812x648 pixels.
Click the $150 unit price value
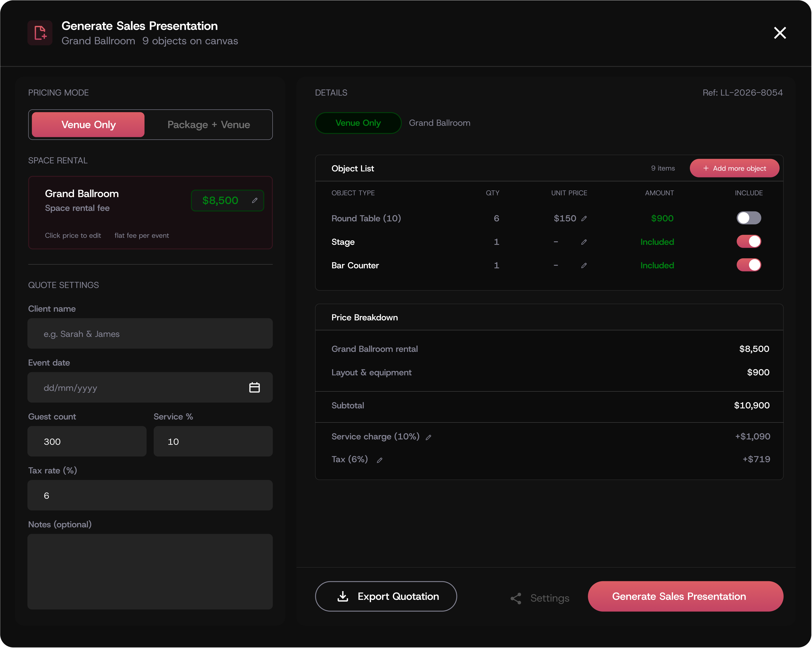(565, 219)
